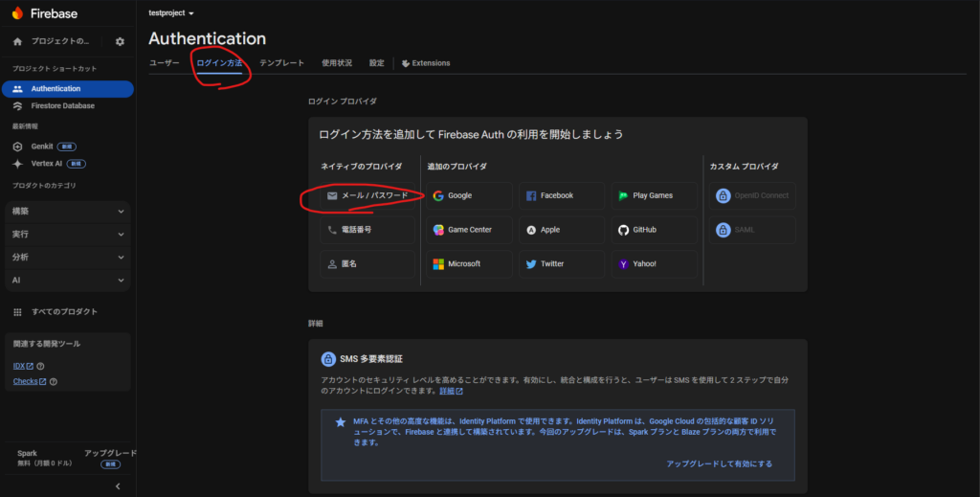Click the Apple logo icon
The height and width of the screenshot is (497, 980).
pyautogui.click(x=531, y=230)
